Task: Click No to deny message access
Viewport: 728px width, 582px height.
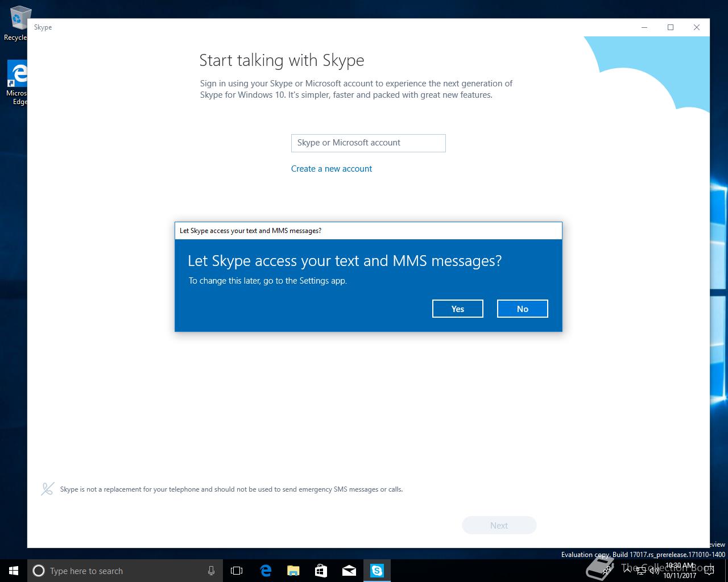Action: pos(522,309)
